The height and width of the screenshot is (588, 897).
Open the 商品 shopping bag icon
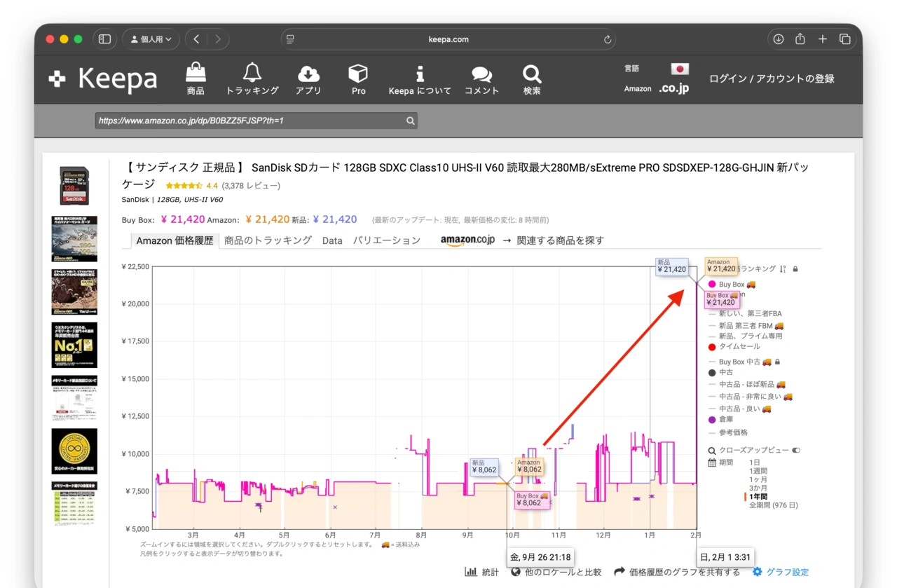(196, 73)
